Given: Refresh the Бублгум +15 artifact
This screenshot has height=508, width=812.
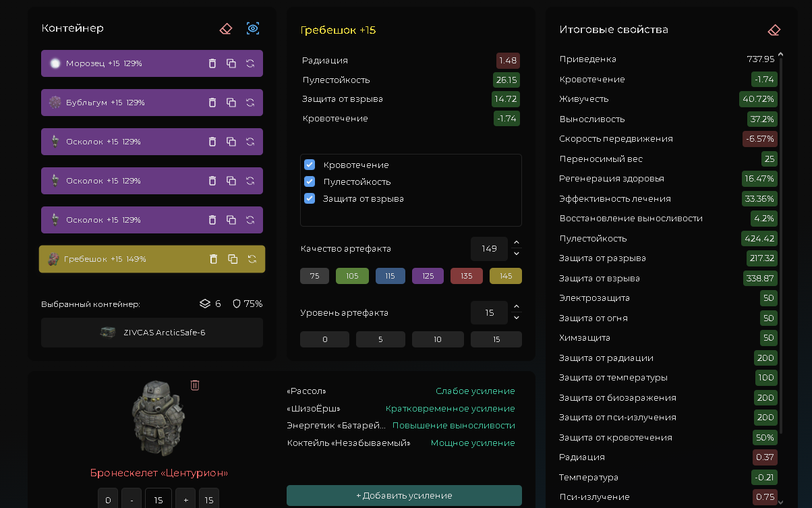Looking at the screenshot, I should point(250,103).
